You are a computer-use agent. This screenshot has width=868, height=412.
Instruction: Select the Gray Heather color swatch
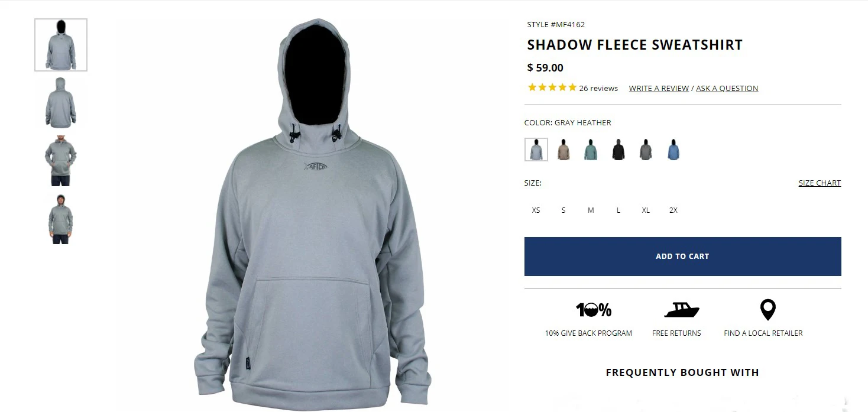coord(536,150)
